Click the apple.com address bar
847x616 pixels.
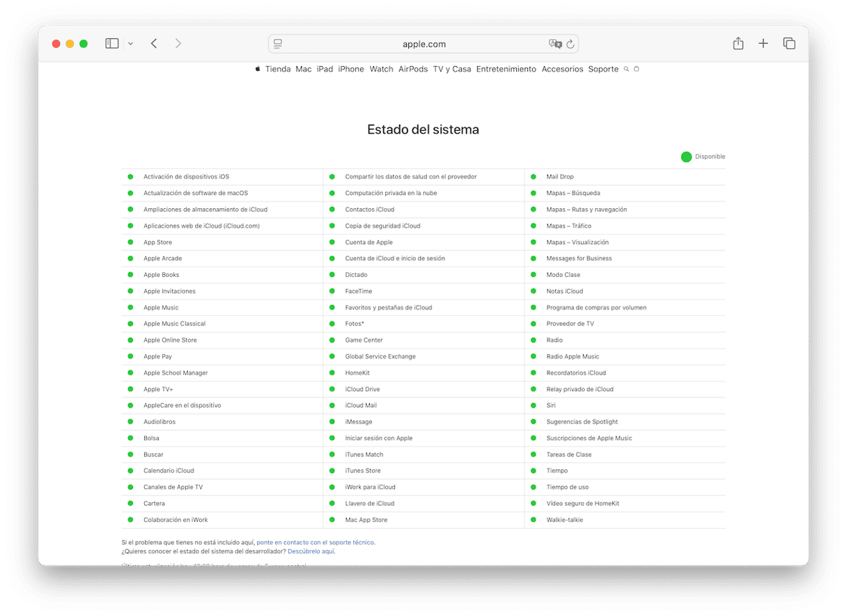click(423, 44)
